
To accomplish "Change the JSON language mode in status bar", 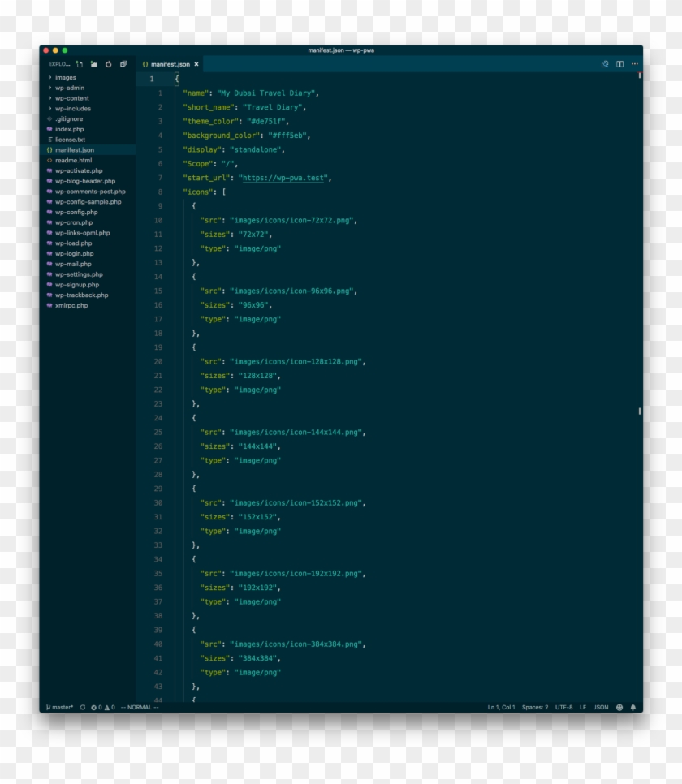I will tap(601, 707).
